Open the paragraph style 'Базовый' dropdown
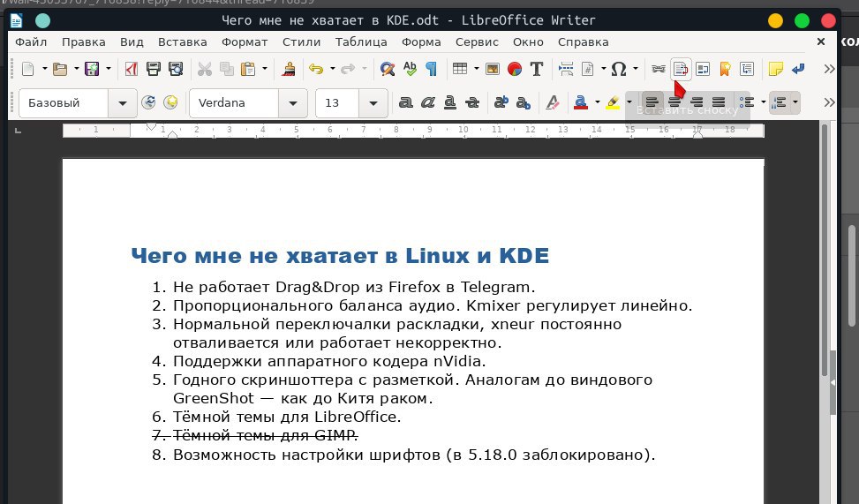 point(122,103)
